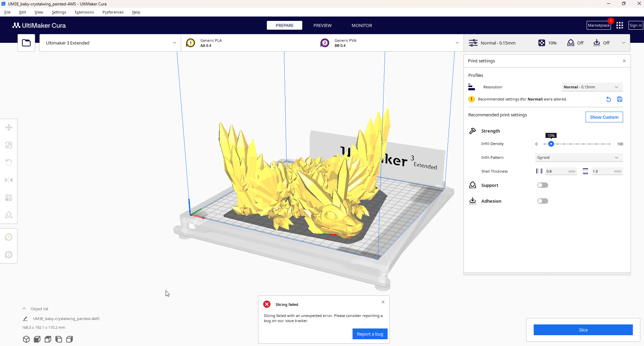Click the Slice button
The height and width of the screenshot is (346, 644).
click(583, 330)
